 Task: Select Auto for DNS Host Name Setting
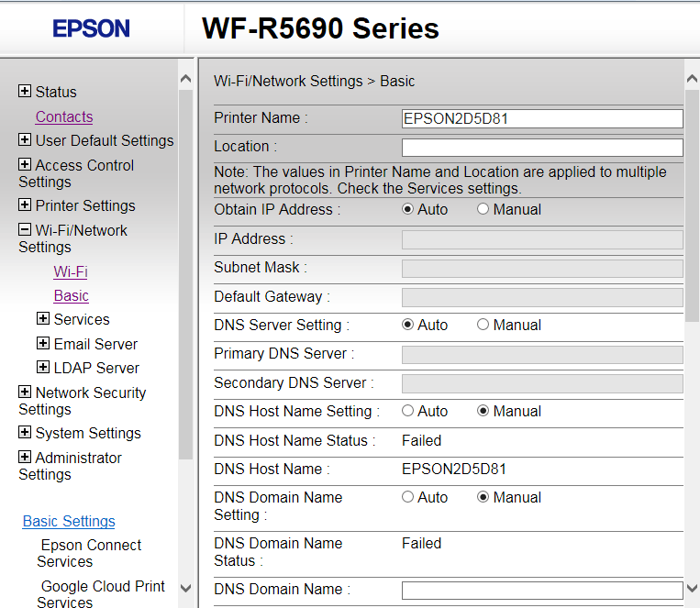(x=407, y=412)
